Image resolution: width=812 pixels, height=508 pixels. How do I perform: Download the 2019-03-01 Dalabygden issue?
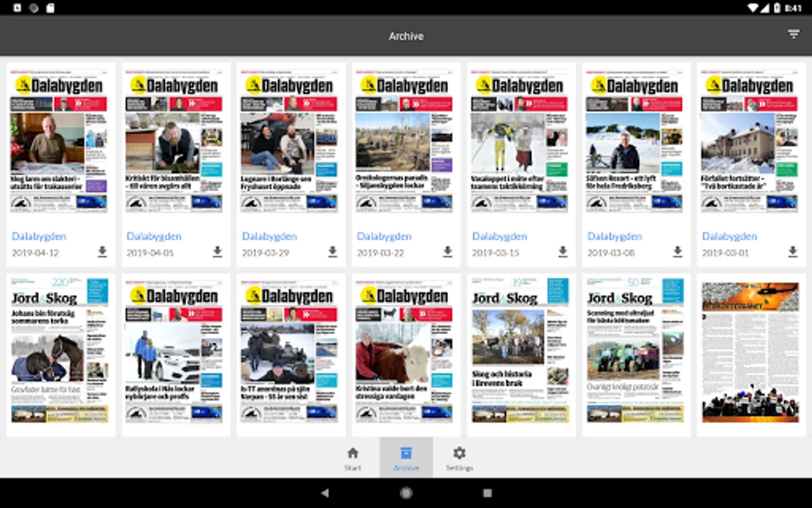tap(793, 252)
